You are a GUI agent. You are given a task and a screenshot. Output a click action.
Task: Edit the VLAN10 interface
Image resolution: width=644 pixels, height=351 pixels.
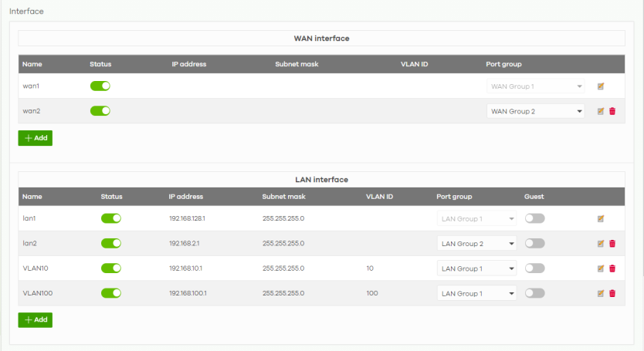coord(601,268)
